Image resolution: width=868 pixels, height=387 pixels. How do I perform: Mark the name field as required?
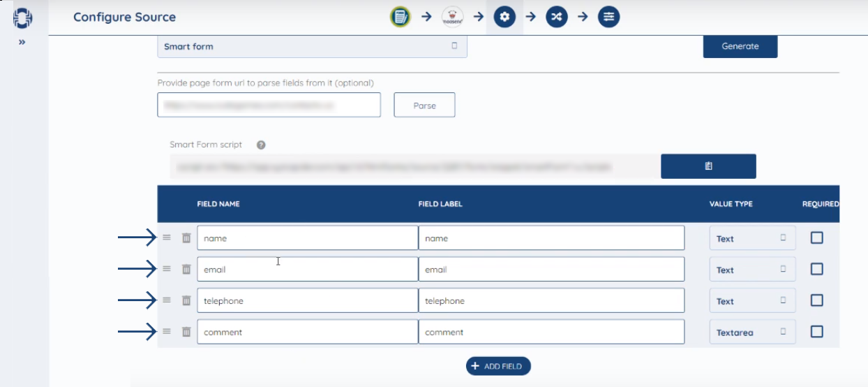pos(817,238)
